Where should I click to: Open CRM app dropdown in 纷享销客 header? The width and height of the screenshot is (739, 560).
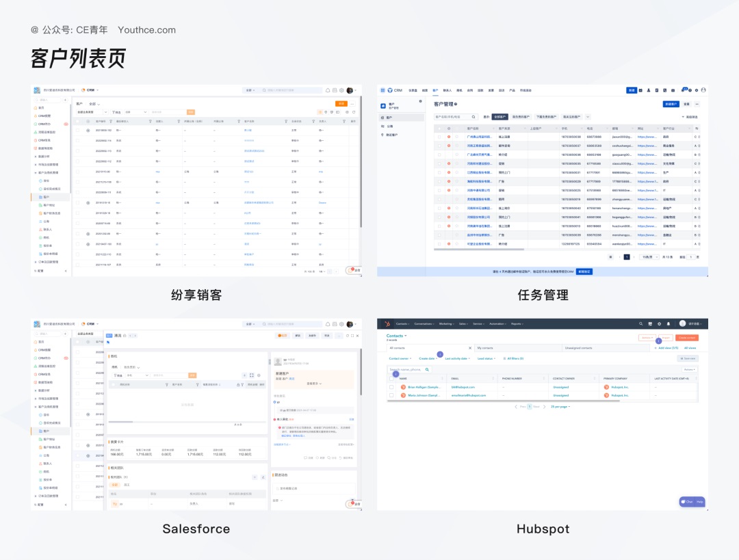point(90,90)
